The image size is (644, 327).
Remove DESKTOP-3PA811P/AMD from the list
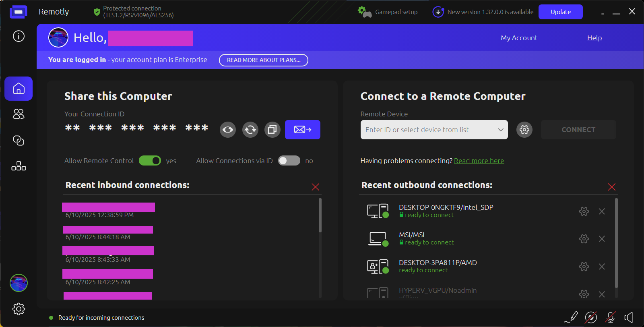(x=602, y=267)
